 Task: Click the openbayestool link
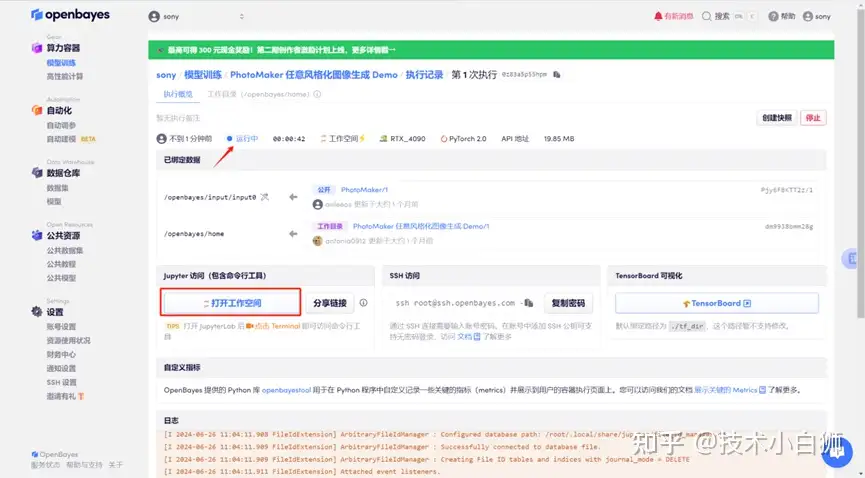[x=286, y=390]
